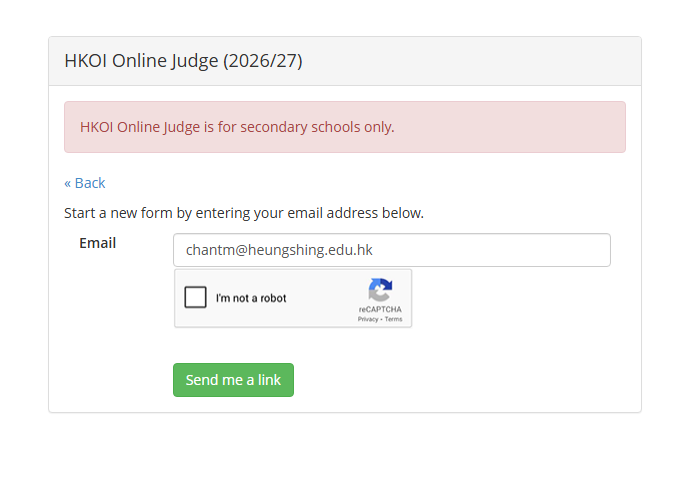The width and height of the screenshot is (690, 481).
Task: Click the Email field label
Action: pyautogui.click(x=97, y=243)
